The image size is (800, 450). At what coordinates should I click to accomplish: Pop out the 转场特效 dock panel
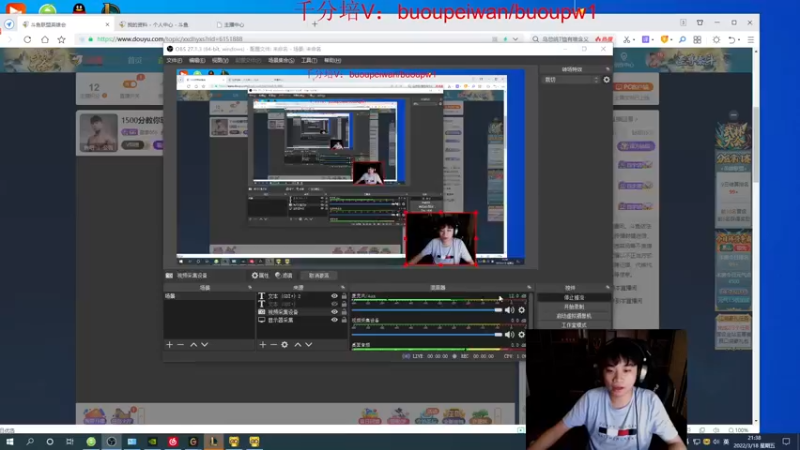pyautogui.click(x=607, y=69)
